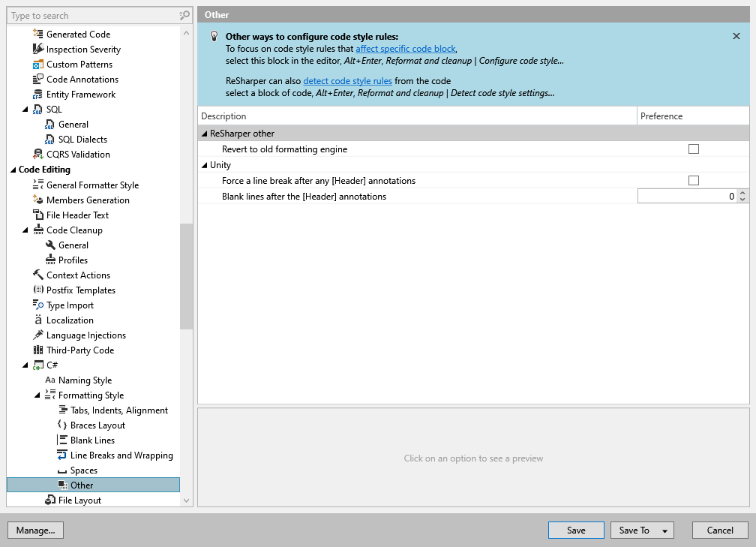The width and height of the screenshot is (756, 547).
Task: Click the Preference column header
Action: [693, 116]
